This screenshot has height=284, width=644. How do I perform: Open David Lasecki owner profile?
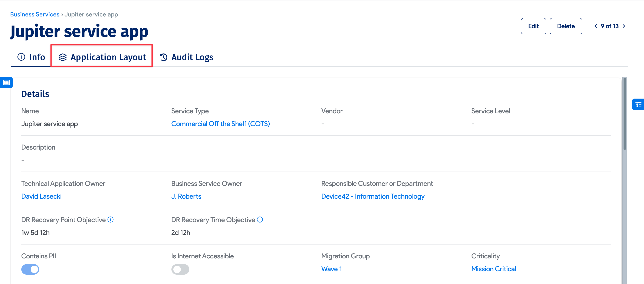click(41, 196)
